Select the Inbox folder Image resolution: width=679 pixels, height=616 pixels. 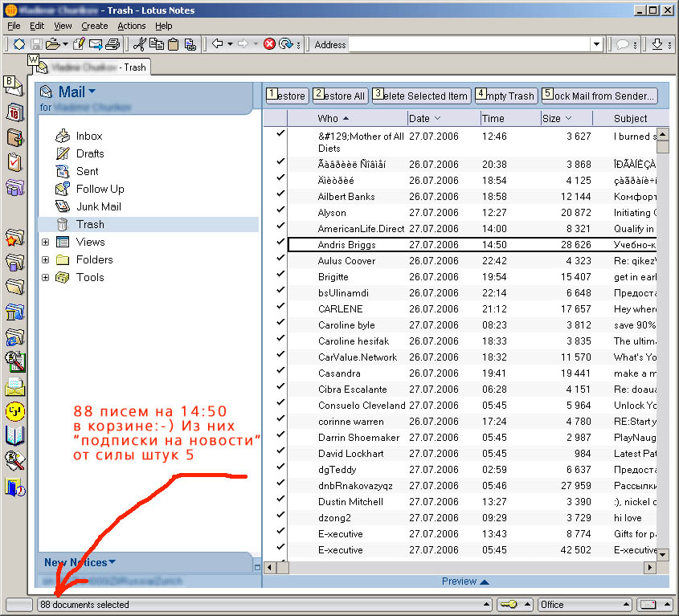88,136
